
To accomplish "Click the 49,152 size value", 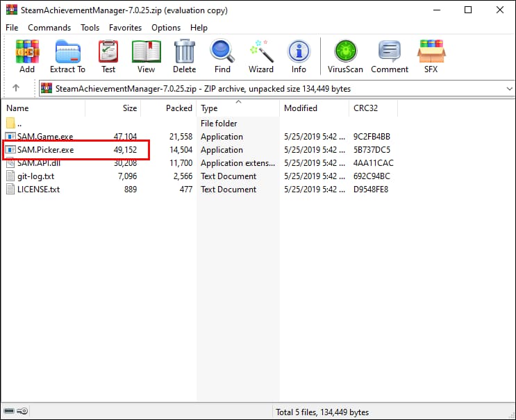I will click(125, 150).
